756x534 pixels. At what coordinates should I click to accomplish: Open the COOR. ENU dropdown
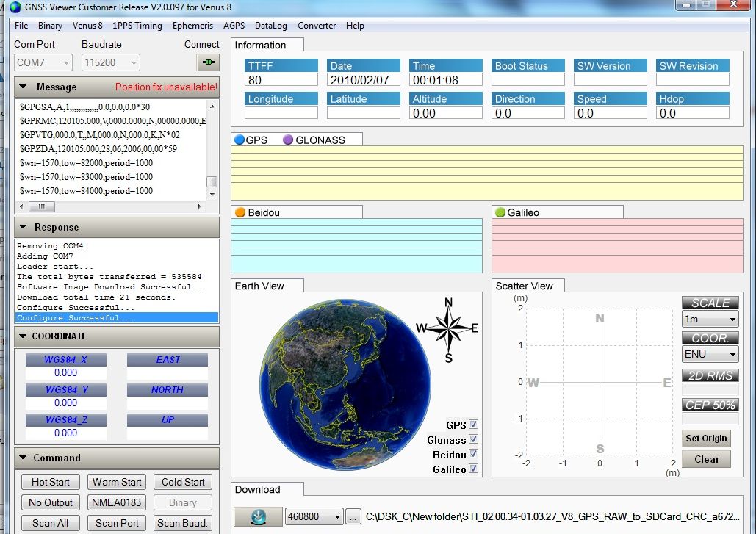click(710, 354)
